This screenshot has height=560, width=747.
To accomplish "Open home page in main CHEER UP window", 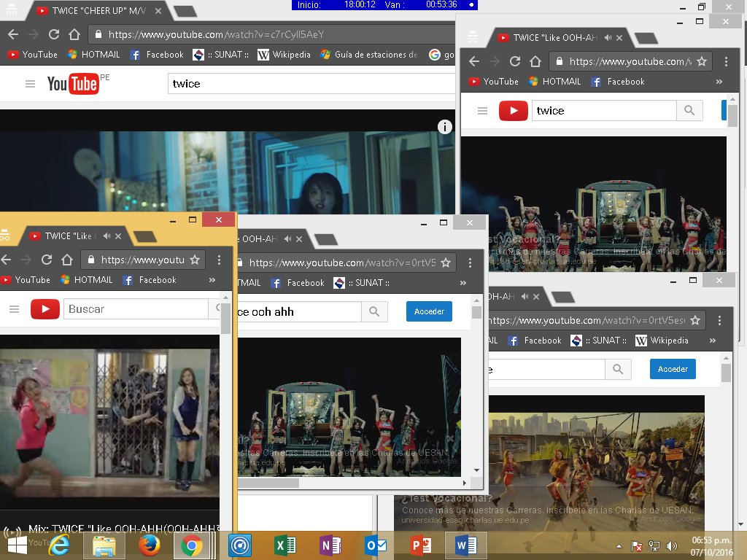I will coord(74,34).
